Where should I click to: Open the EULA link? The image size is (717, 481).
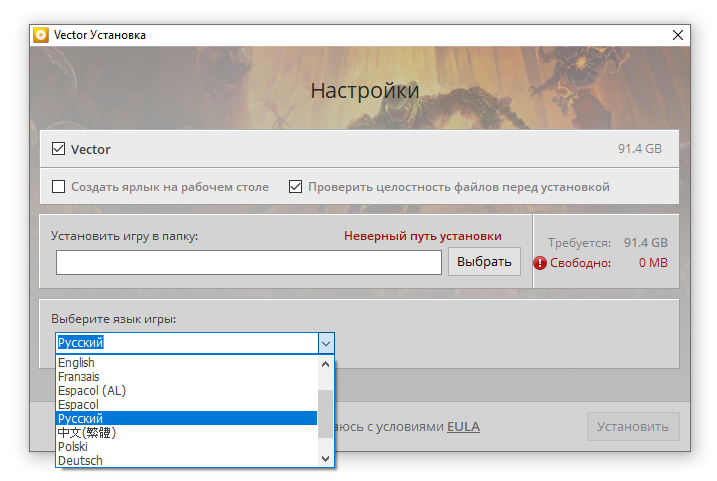coord(463,427)
